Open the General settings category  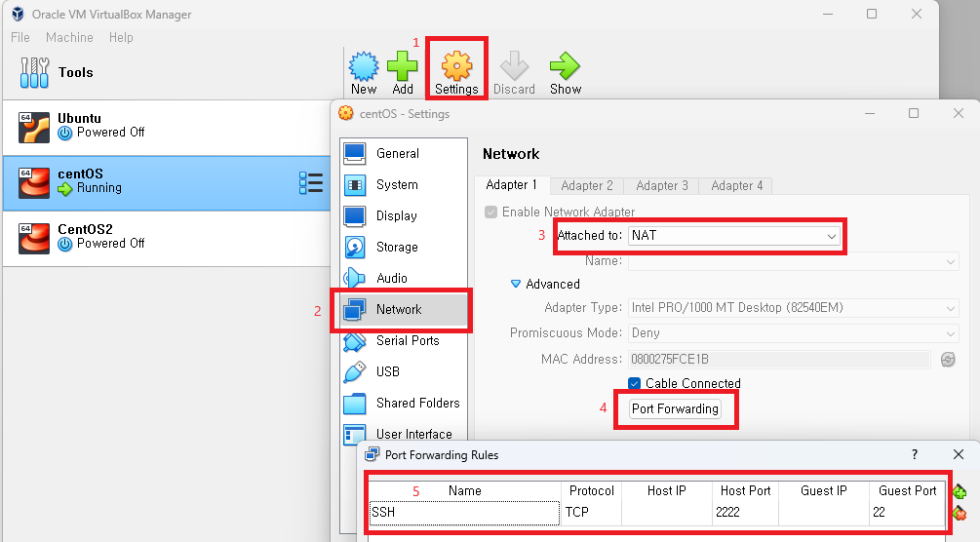[x=404, y=153]
